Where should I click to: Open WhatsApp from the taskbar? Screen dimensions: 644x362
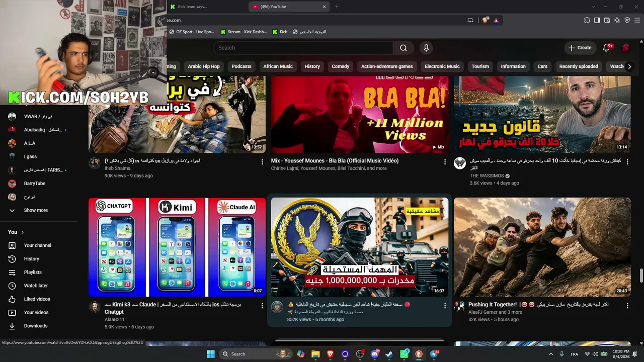[404, 354]
